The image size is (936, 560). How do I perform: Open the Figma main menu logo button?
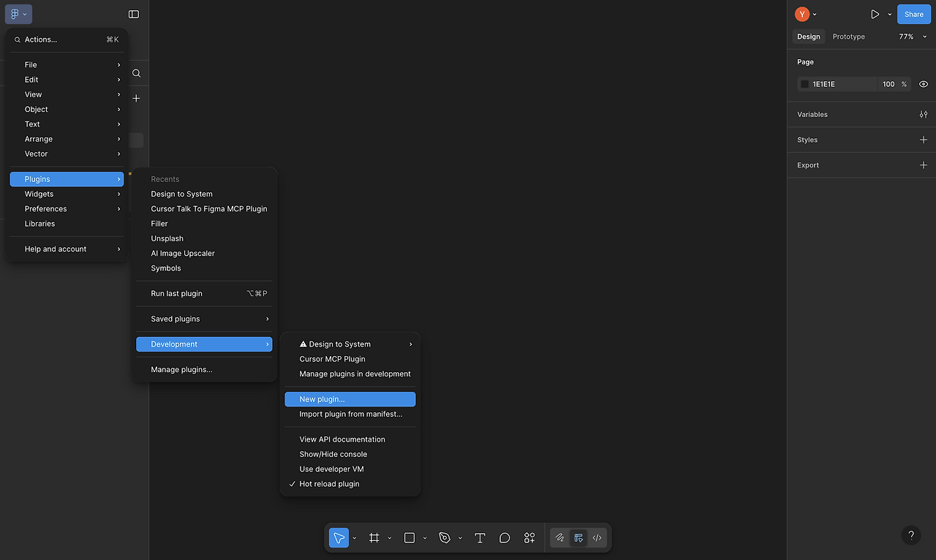pos(18,14)
